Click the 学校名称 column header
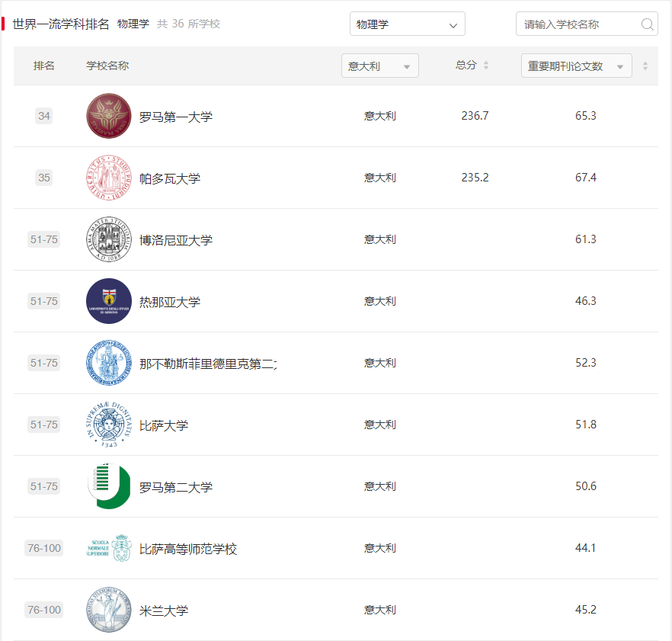 pos(107,66)
